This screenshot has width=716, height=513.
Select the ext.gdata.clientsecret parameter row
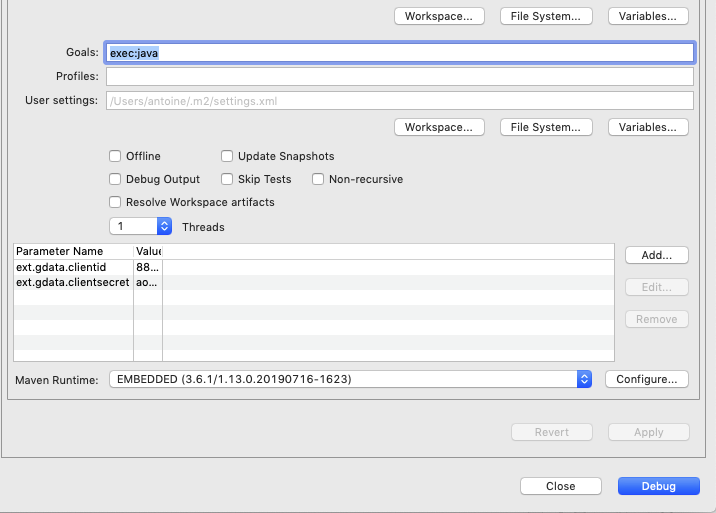coord(74,283)
